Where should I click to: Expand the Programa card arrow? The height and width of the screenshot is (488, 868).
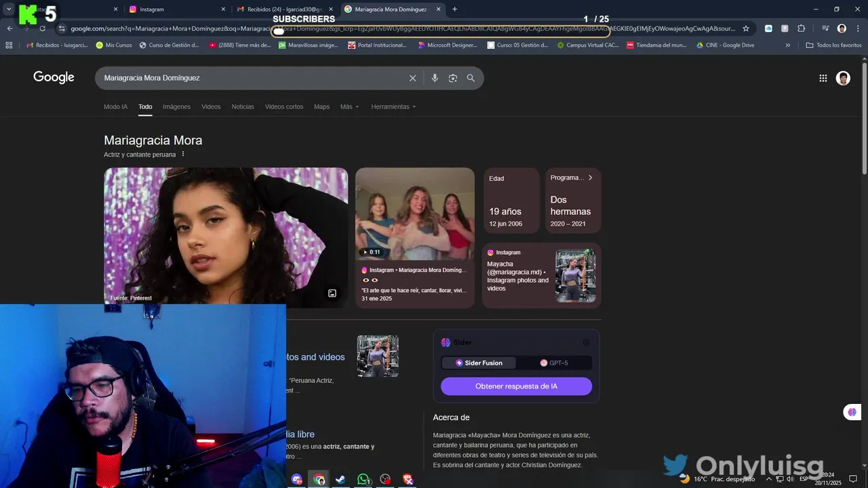pos(590,178)
